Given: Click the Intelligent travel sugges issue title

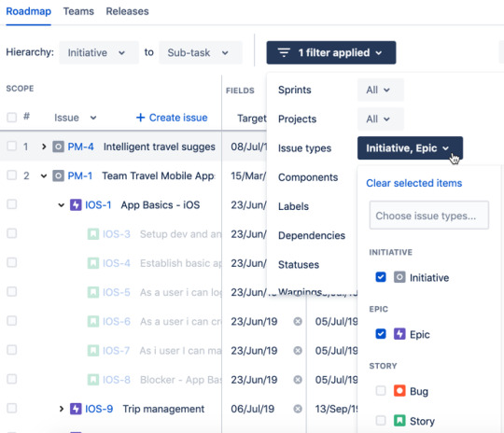Looking at the screenshot, I should (160, 147).
